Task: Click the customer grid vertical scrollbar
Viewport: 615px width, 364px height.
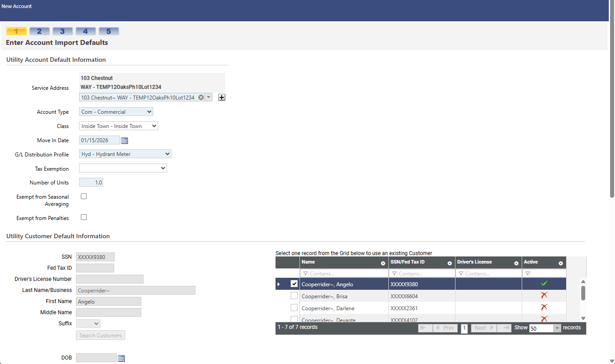Action: [583, 293]
